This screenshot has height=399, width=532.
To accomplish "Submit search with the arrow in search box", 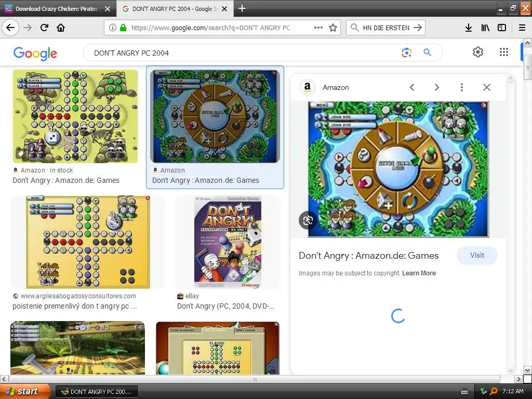I will point(418,28).
